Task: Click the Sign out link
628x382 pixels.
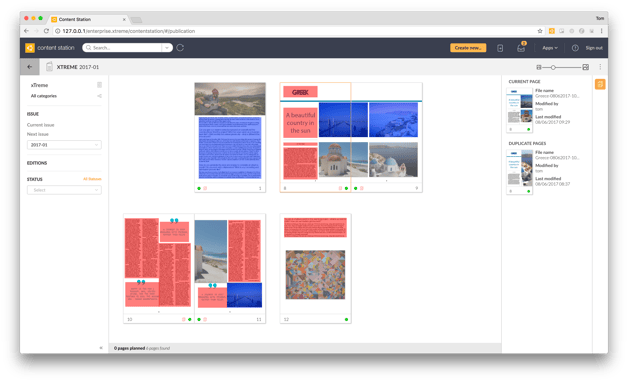Action: [x=594, y=48]
